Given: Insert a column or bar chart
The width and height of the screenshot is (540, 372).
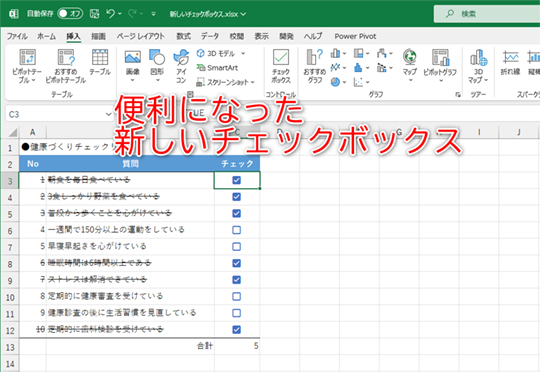Looking at the screenshot, I should tap(335, 53).
